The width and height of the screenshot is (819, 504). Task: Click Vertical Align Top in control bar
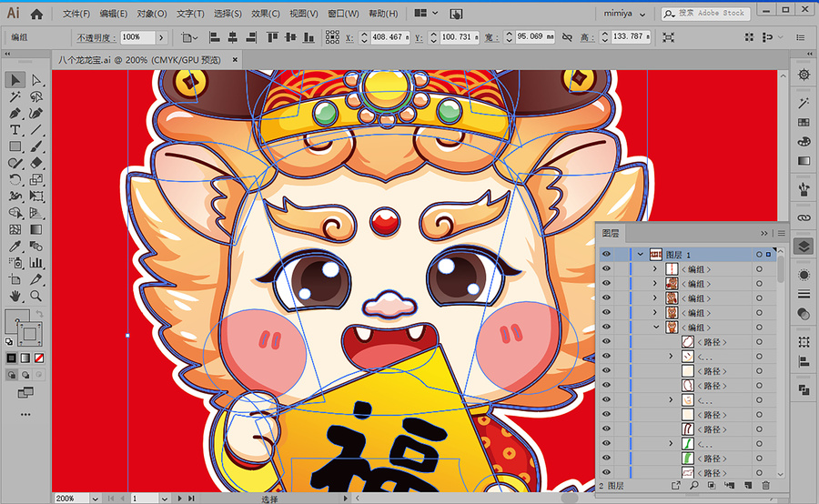click(x=272, y=37)
